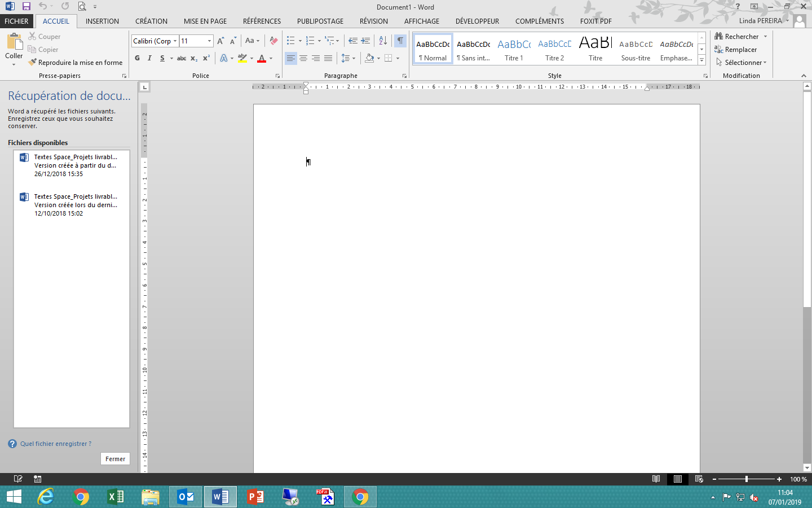Open text effects A icon
Viewport: 812px width, 508px height.
224,58
